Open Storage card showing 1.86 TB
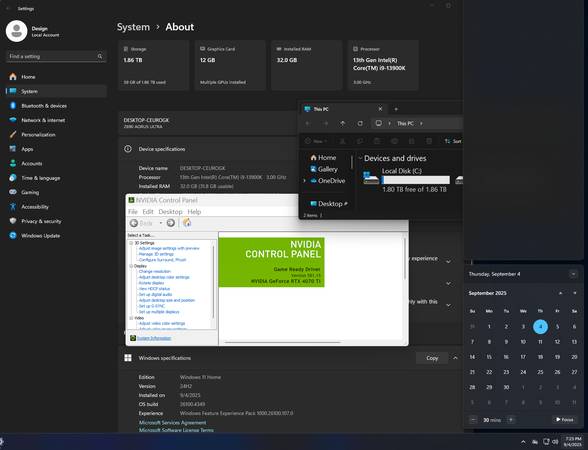 click(154, 66)
